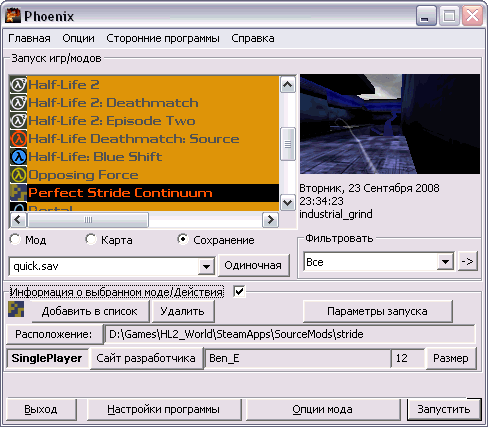Open Настройки программы
The height and width of the screenshot is (427, 488).
[163, 409]
